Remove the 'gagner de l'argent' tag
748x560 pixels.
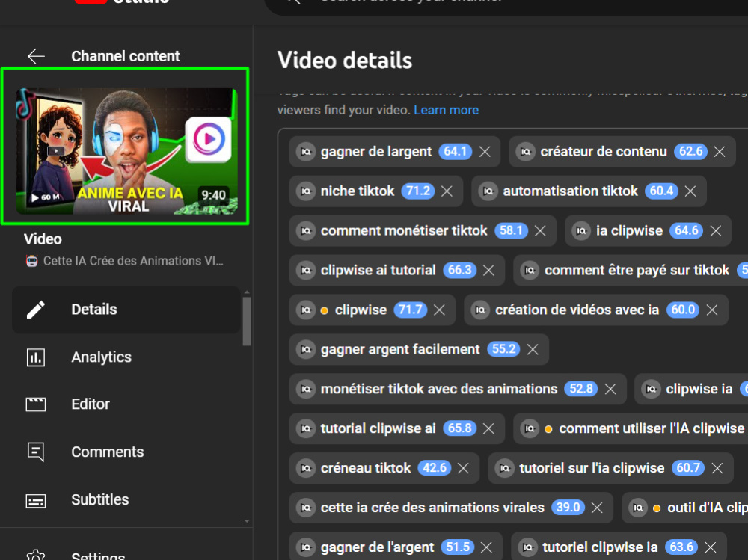487,547
